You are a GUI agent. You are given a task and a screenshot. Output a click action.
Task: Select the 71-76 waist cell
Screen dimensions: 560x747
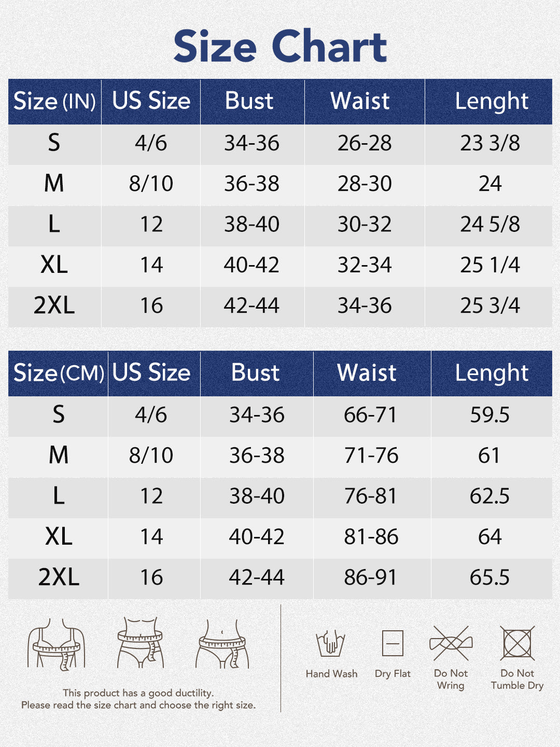click(x=371, y=455)
